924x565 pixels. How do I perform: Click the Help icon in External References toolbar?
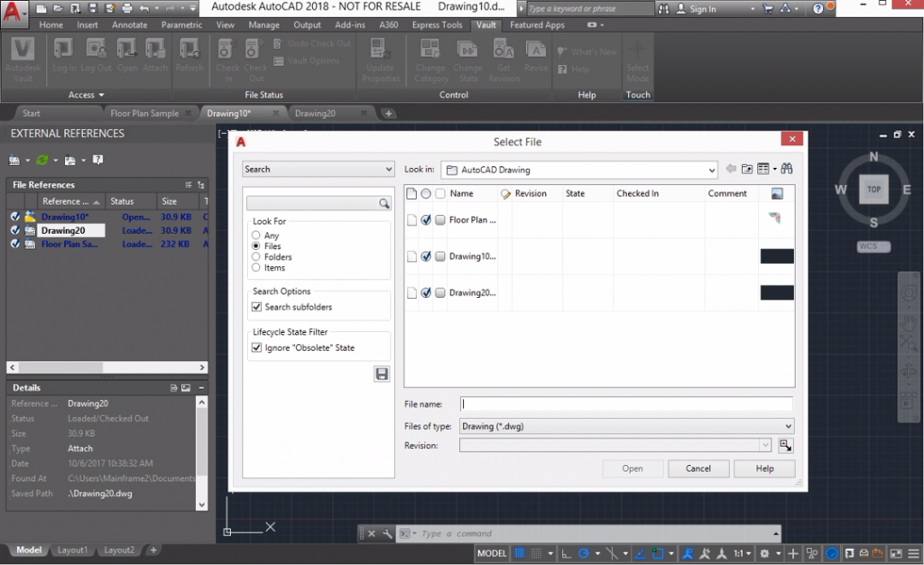97,160
